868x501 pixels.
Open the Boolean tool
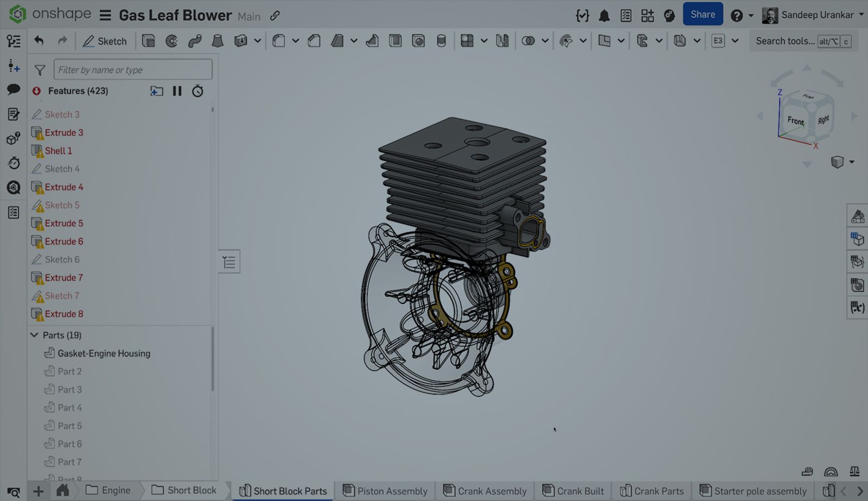[x=529, y=41]
